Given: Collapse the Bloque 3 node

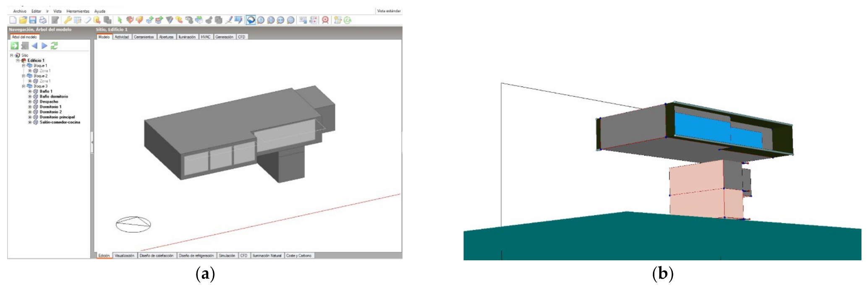Looking at the screenshot, I should 24,86.
